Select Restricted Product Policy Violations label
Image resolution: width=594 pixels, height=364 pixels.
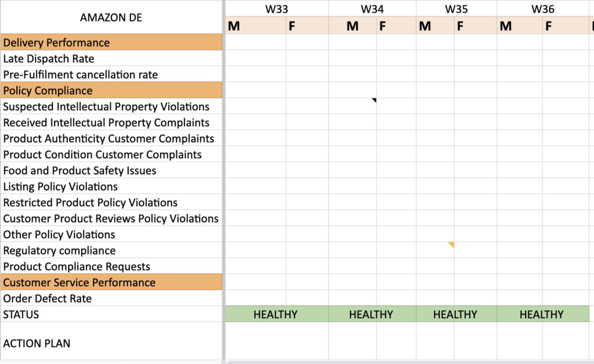coord(111,202)
